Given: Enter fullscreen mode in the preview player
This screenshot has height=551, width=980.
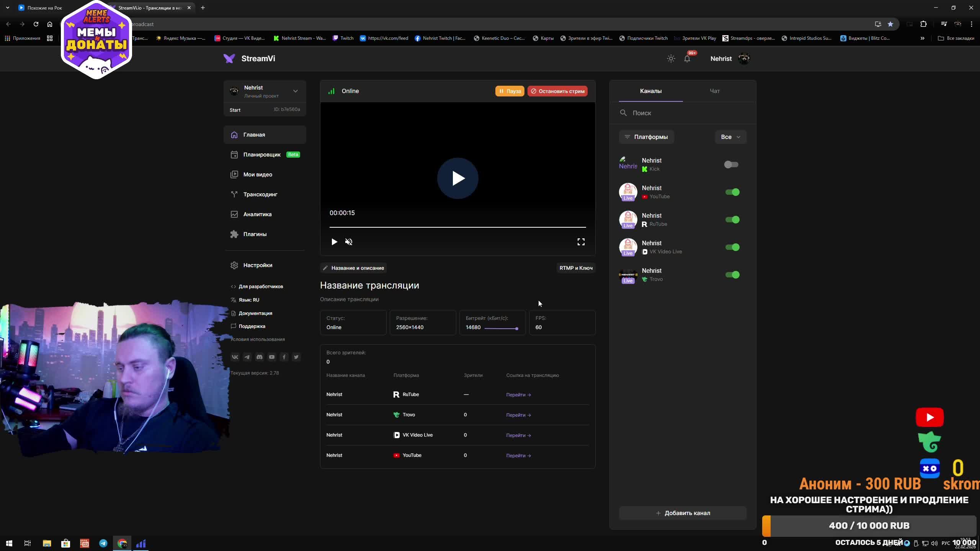Looking at the screenshot, I should coord(581,242).
